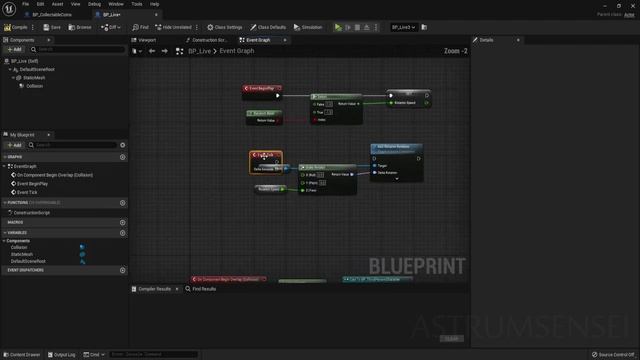Open the Output Log
Viewport: 640px width, 360px height.
[x=62, y=355]
